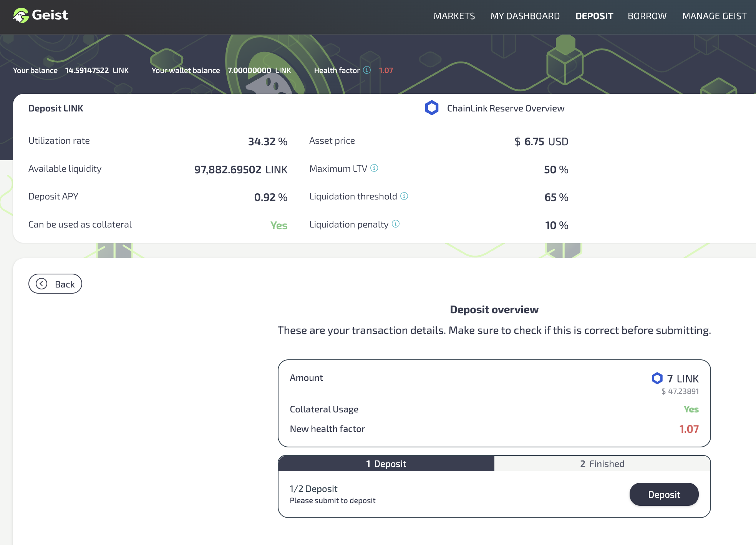Click the Geist ghost logo icon
This screenshot has height=545, width=756.
[21, 15]
